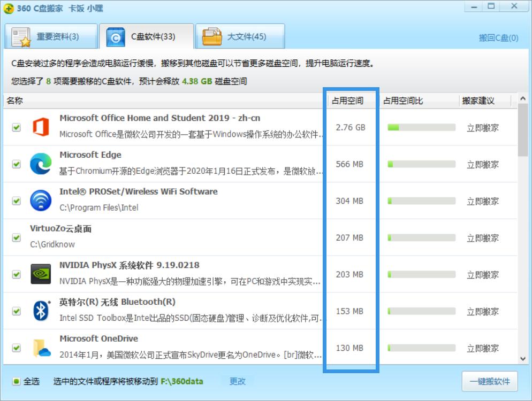Click the 一键搬软件 button
Screen dimensions: 532x401
coord(491,382)
